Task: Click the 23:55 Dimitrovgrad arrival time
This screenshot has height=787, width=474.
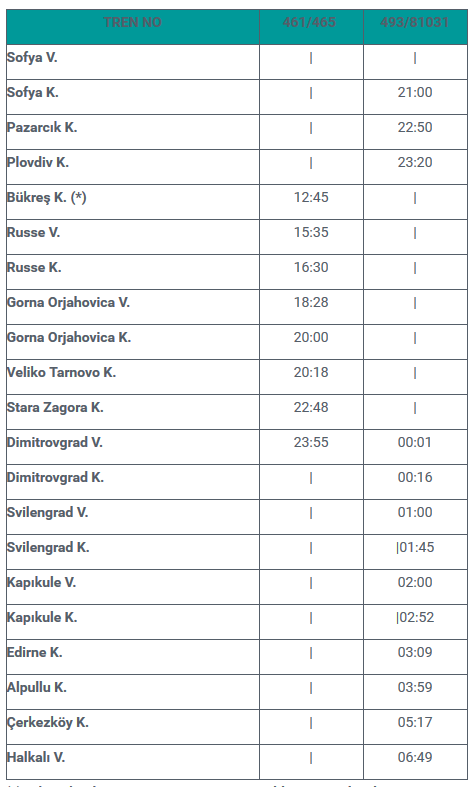Action: (311, 443)
